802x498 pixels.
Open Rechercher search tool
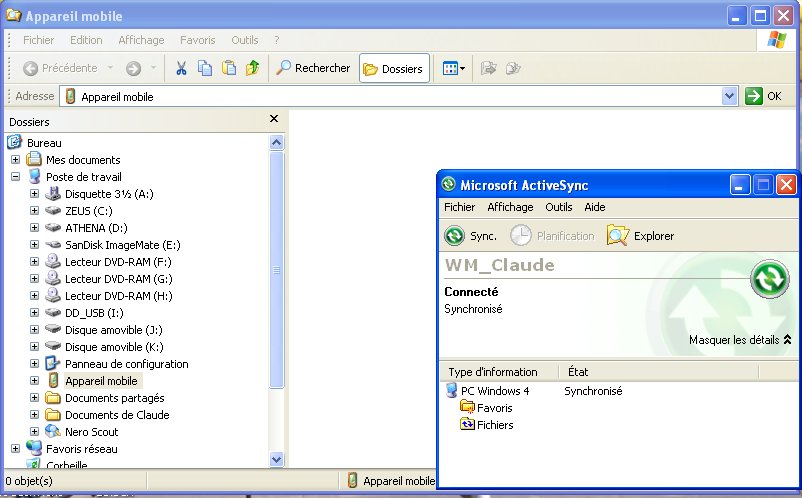click(313, 68)
